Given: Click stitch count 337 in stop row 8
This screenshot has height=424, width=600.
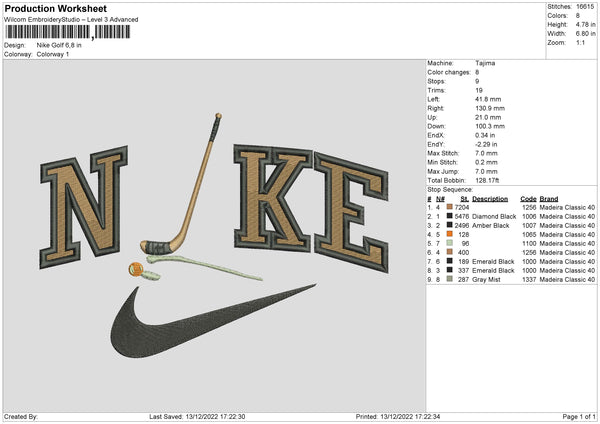Looking at the screenshot, I should click(x=464, y=271).
